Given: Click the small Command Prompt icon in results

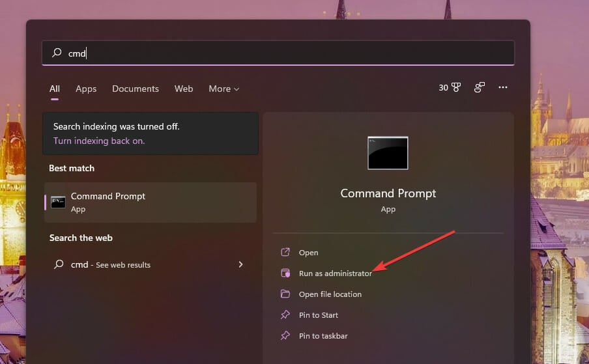Looking at the screenshot, I should (58, 203).
